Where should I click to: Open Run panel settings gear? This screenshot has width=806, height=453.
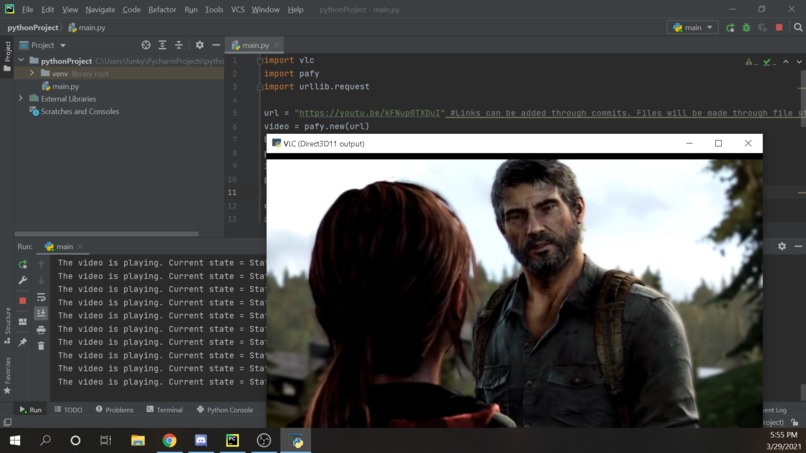tap(782, 246)
